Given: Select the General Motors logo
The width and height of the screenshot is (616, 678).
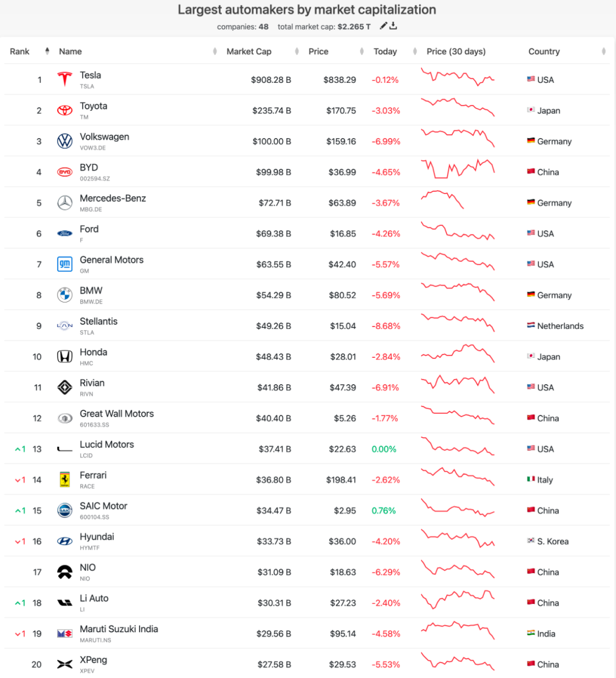Looking at the screenshot, I should (65, 264).
